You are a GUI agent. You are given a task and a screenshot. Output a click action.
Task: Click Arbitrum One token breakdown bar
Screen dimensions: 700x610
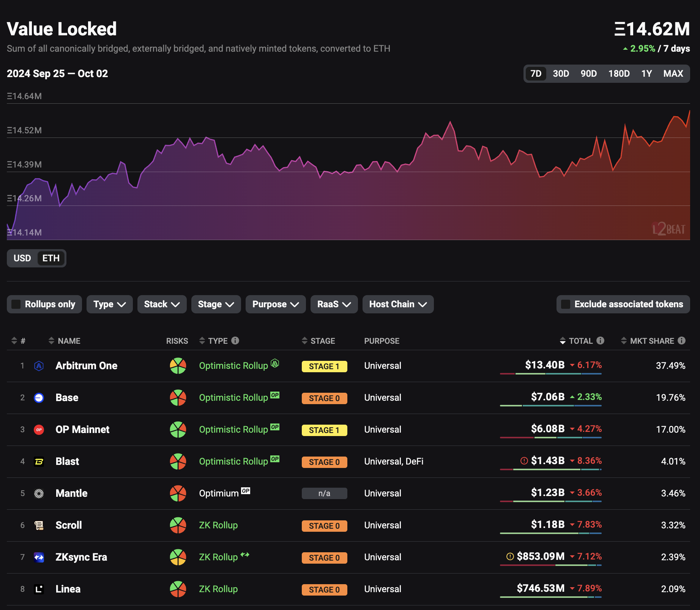551,374
